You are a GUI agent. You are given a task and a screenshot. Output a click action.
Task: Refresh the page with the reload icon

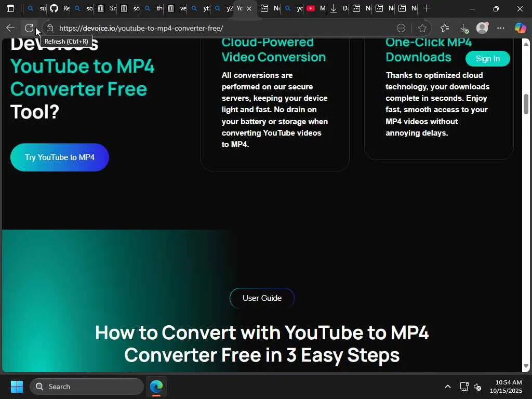click(29, 28)
